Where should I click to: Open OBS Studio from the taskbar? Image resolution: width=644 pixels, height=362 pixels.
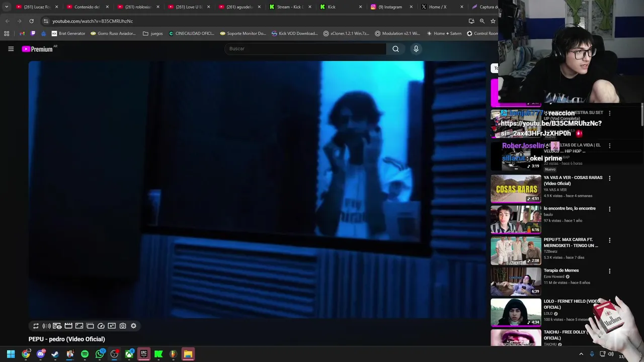114,354
